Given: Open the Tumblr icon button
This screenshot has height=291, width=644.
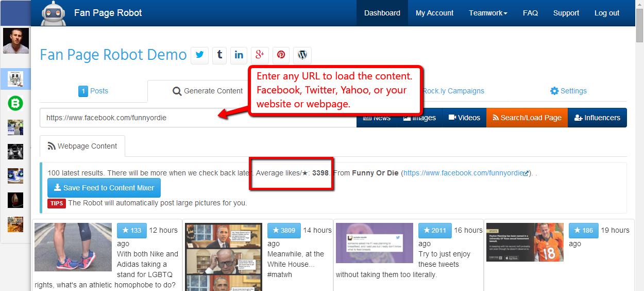Looking at the screenshot, I should (x=219, y=55).
